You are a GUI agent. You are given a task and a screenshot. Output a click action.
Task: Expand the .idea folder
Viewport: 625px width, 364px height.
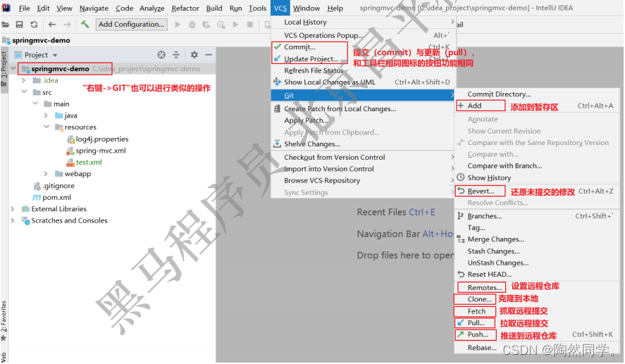(x=24, y=80)
